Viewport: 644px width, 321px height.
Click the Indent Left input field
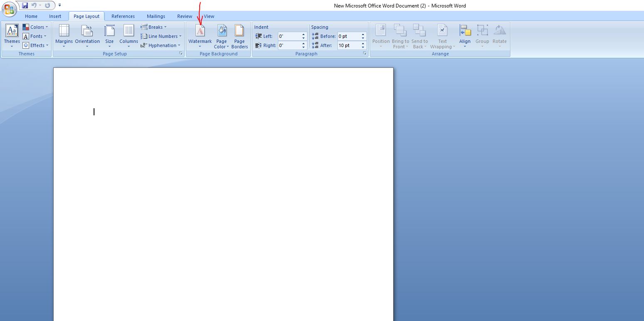click(x=289, y=36)
